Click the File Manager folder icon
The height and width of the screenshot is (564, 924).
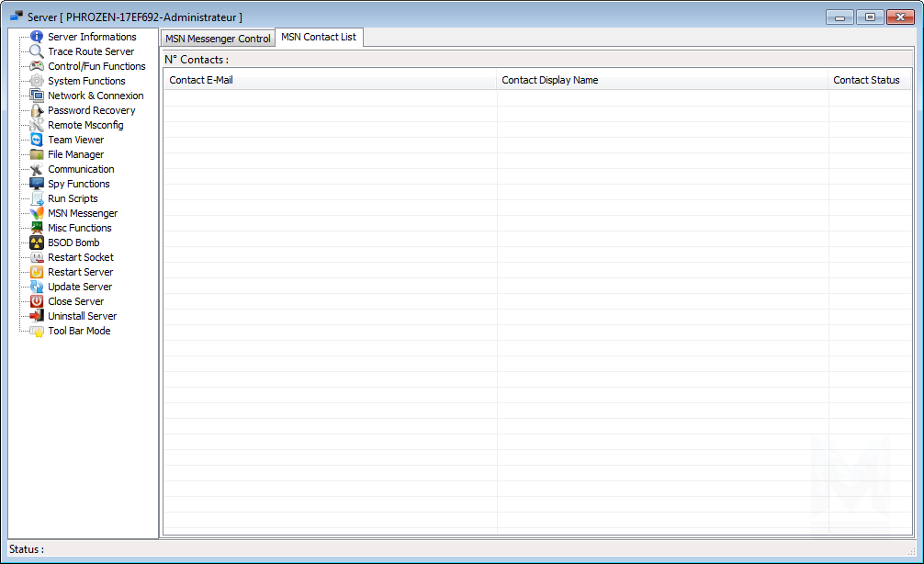point(37,154)
